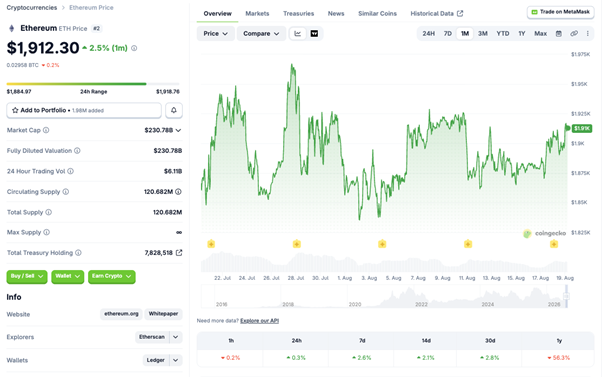The image size is (602, 377).
Task: Open Explore our API link
Action: click(260, 321)
